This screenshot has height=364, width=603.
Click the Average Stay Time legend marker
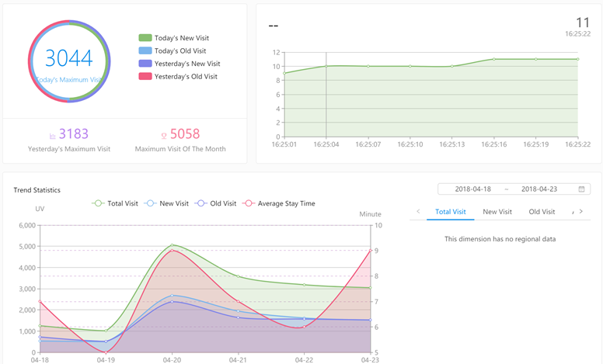coord(251,203)
